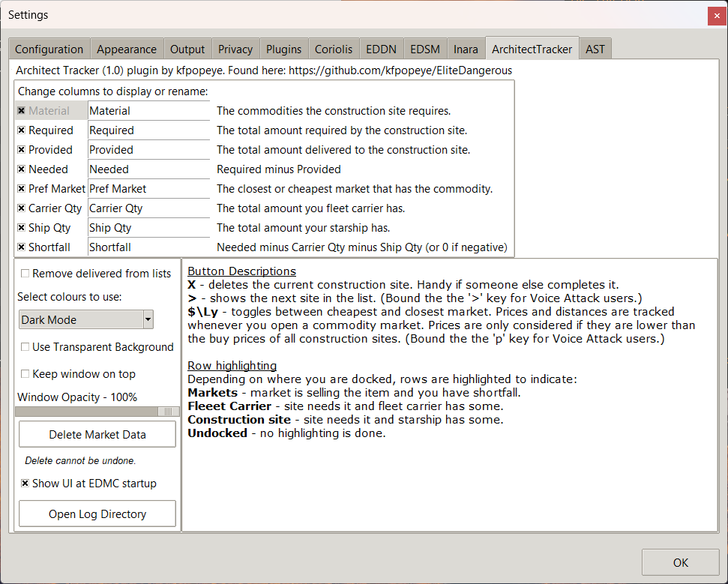Viewport: 728px width, 584px height.
Task: Switch to the Configuration tab
Action: [x=49, y=49]
